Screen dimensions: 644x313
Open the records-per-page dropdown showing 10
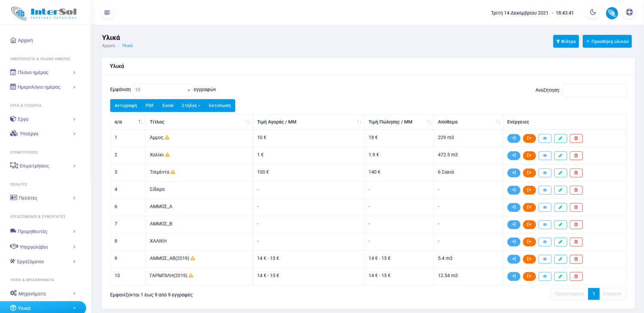(162, 90)
